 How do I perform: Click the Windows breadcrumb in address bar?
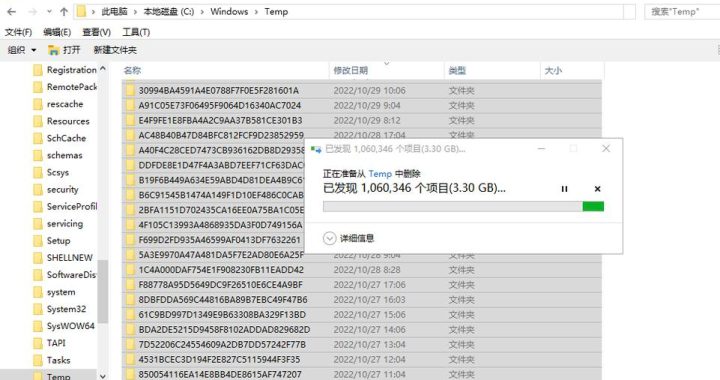tap(229, 12)
